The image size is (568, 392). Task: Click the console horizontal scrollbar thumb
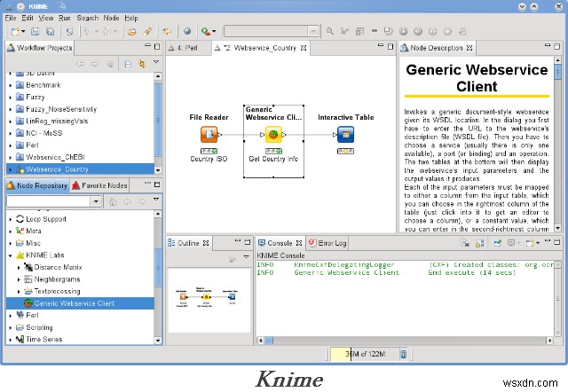pos(269,341)
